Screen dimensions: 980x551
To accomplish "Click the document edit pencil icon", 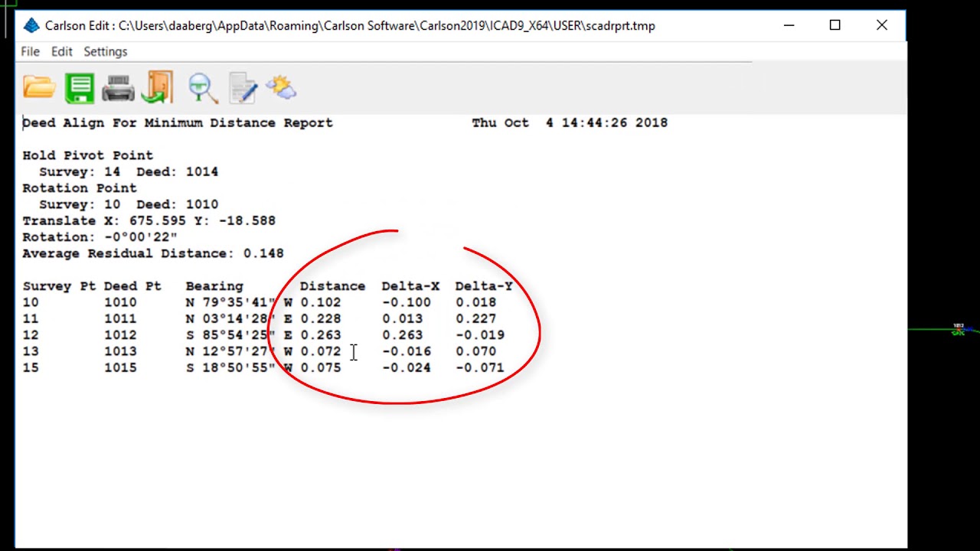I will [243, 88].
